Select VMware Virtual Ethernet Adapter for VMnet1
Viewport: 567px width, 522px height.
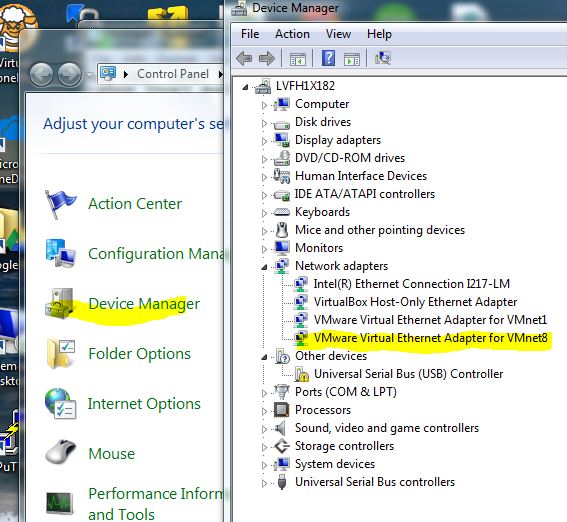pos(430,320)
